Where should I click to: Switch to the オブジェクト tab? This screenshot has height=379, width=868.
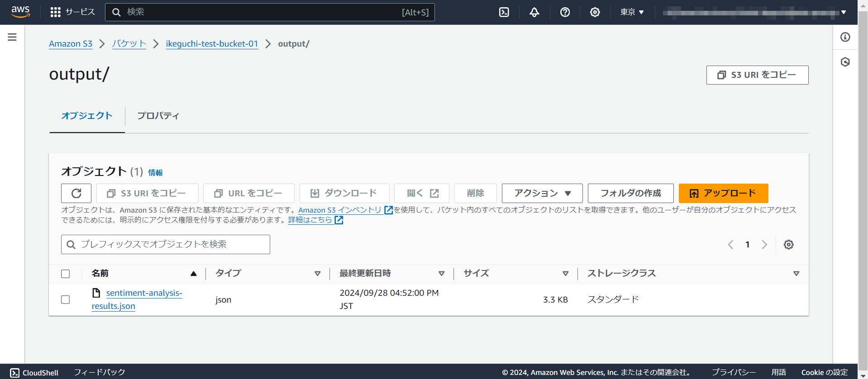click(87, 116)
